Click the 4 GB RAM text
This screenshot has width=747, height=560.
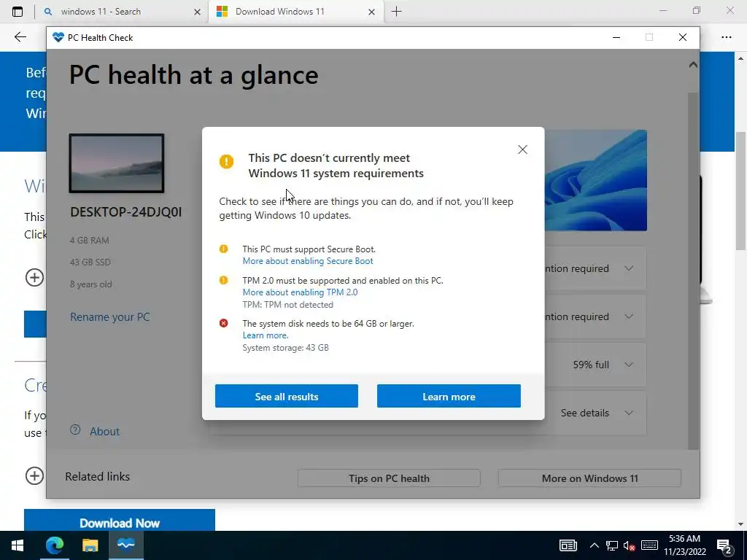click(x=90, y=241)
